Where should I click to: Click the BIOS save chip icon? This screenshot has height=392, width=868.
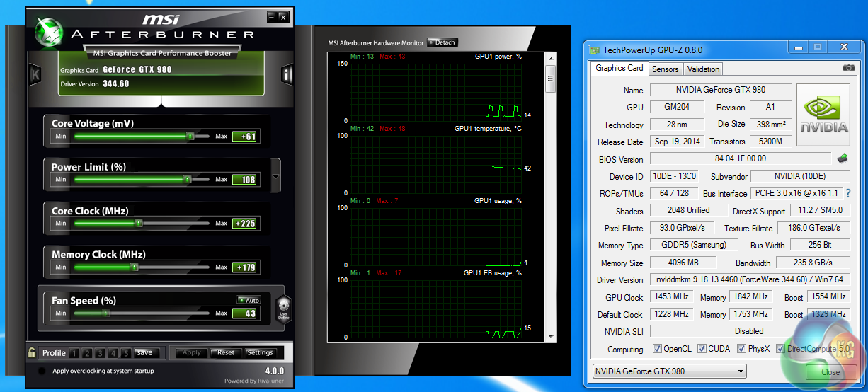pos(843,158)
